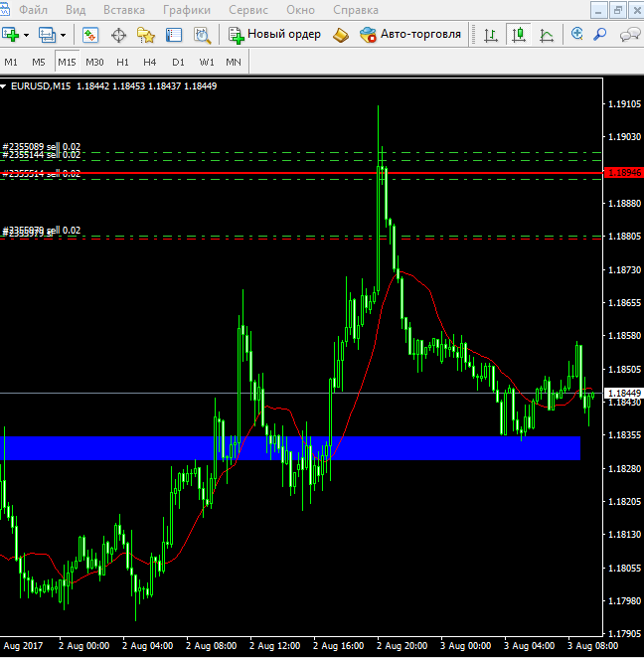Click the 2 Aug 00:00 time label

[83, 645]
